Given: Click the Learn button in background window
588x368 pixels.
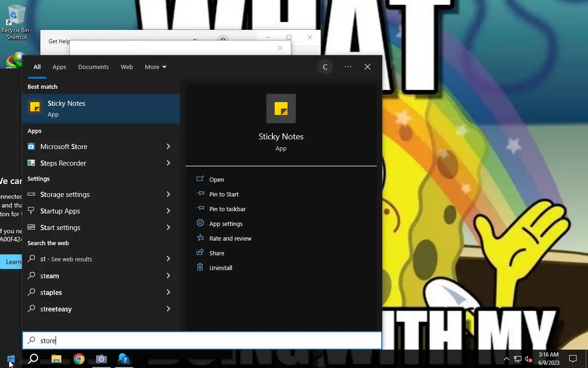Looking at the screenshot, I should point(11,262).
